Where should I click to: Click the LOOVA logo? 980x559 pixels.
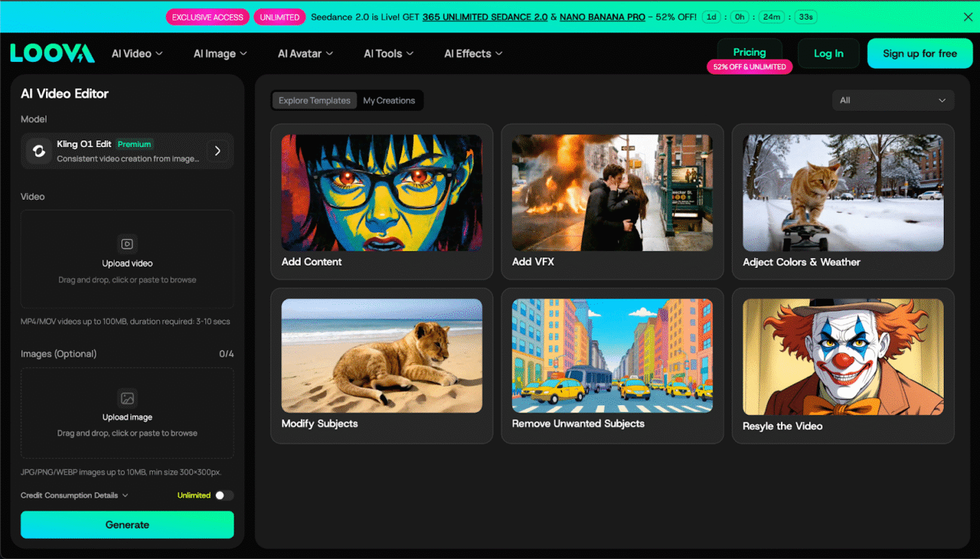click(x=52, y=53)
